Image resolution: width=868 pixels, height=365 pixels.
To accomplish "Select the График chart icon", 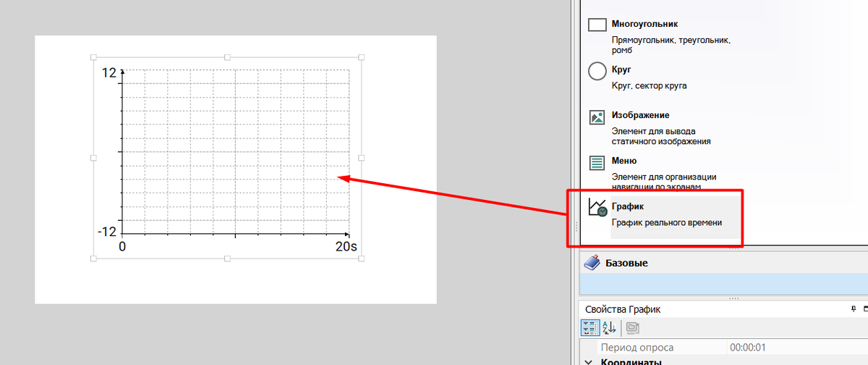I will point(597,207).
